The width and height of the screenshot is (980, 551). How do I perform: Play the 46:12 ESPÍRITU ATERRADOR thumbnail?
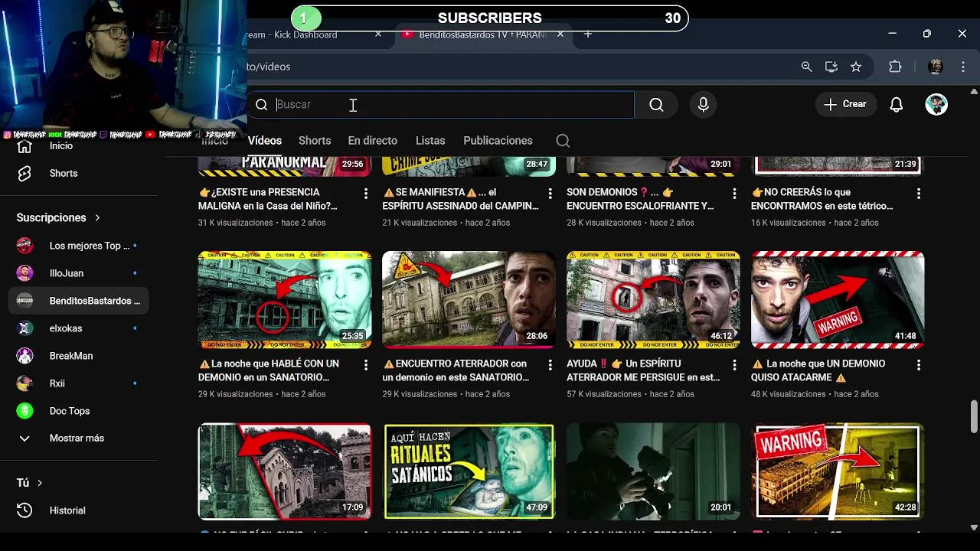click(653, 300)
